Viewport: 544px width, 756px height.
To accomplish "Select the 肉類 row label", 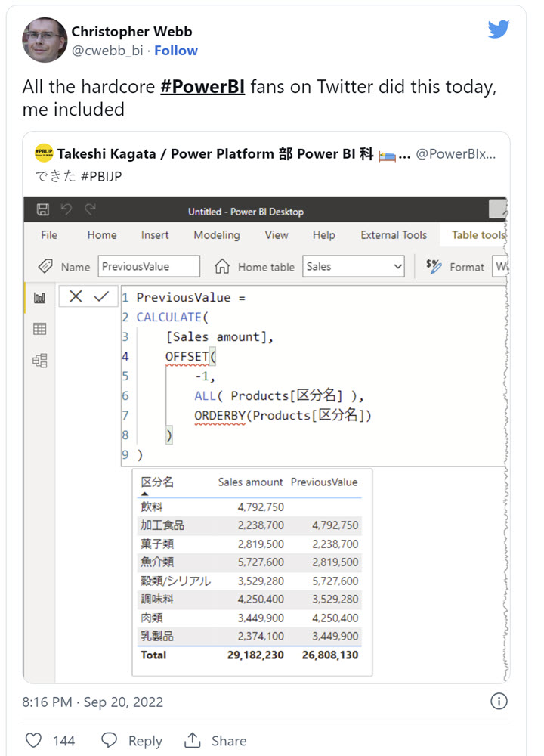I will 151,618.
